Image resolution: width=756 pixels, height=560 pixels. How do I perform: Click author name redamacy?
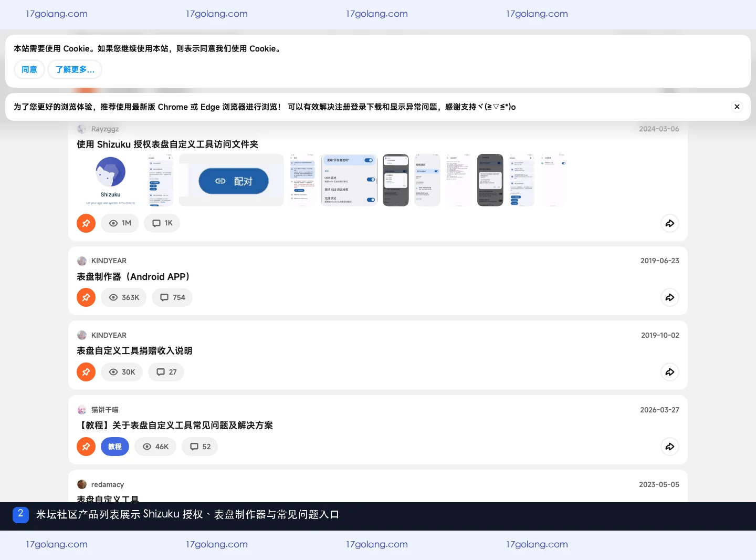108,484
